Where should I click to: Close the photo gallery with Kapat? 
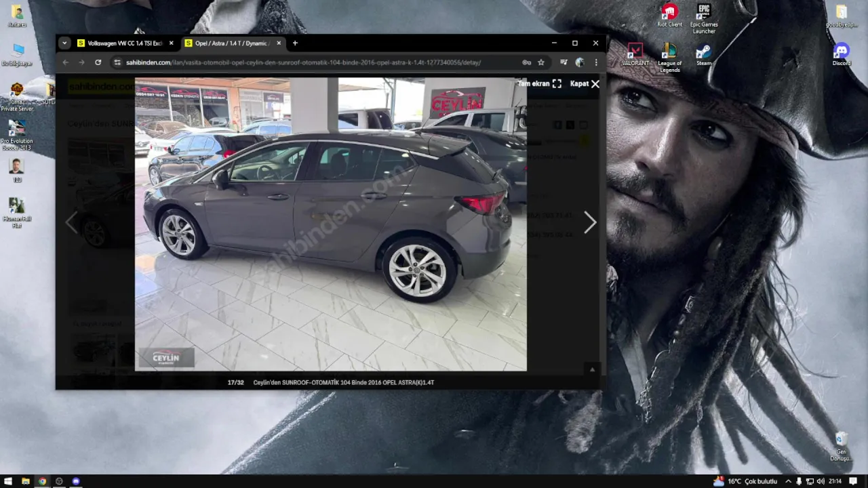coord(585,84)
